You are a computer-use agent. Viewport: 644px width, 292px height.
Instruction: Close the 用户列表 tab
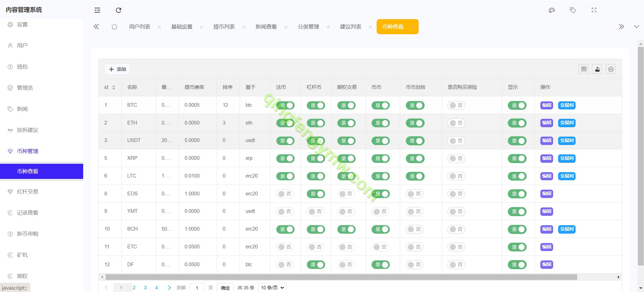tap(159, 27)
